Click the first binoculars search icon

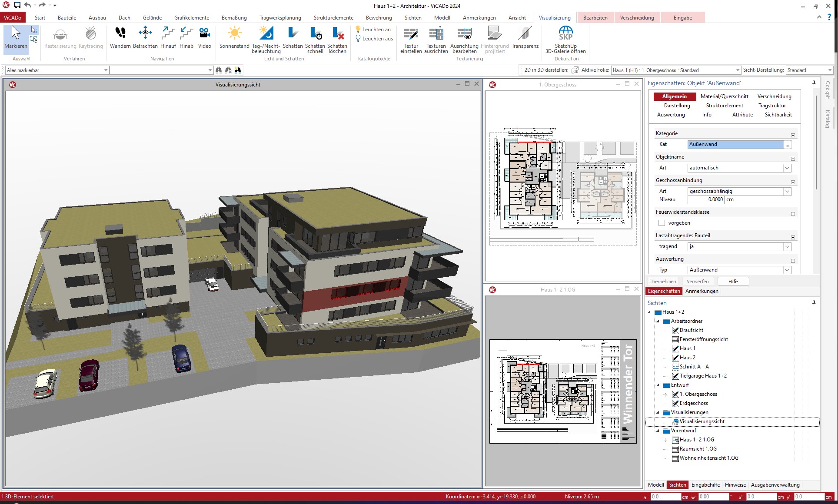219,70
